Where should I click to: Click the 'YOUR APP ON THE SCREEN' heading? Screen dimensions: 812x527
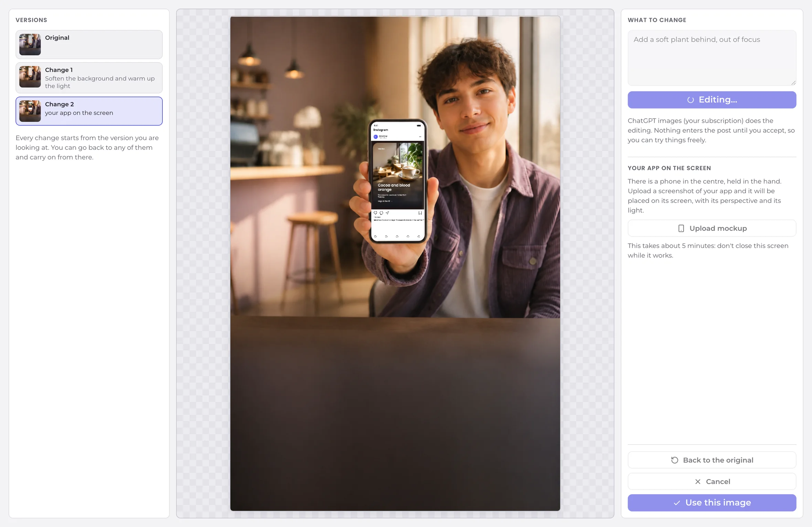coord(669,168)
